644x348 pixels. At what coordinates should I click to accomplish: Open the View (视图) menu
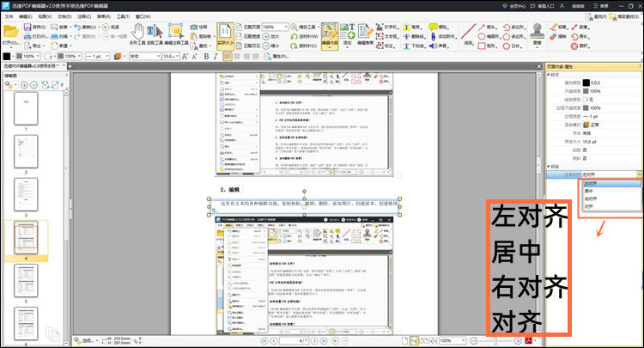(45, 16)
